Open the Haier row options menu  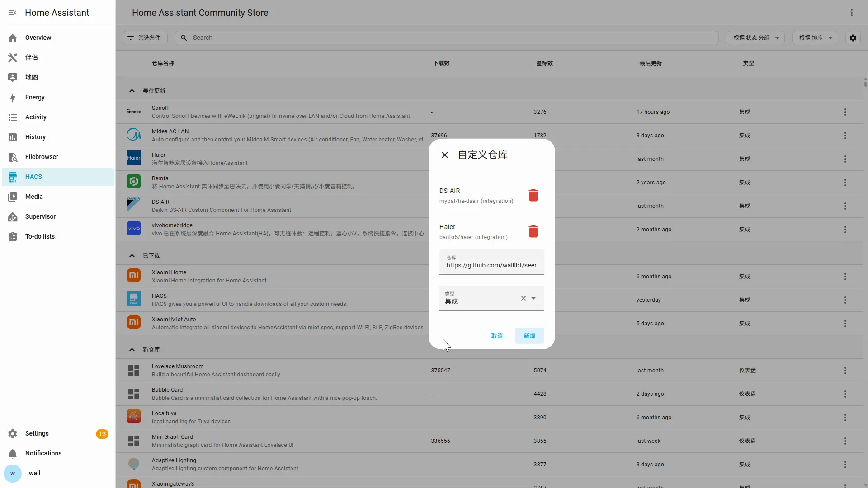tap(845, 159)
